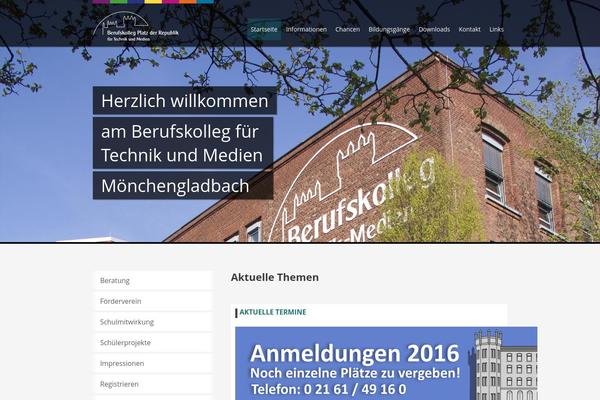Open the Downloads menu
This screenshot has width=600, height=400.
[x=434, y=29]
